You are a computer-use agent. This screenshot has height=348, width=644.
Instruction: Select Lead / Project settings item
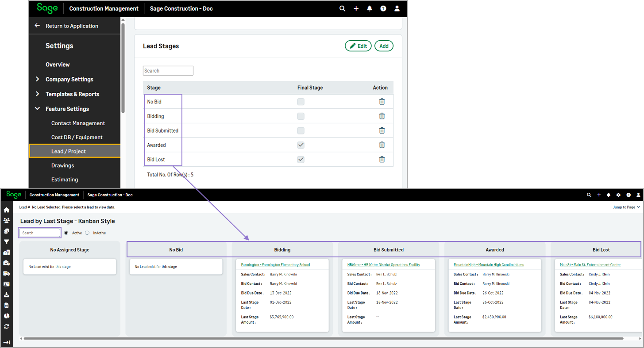tap(75, 151)
